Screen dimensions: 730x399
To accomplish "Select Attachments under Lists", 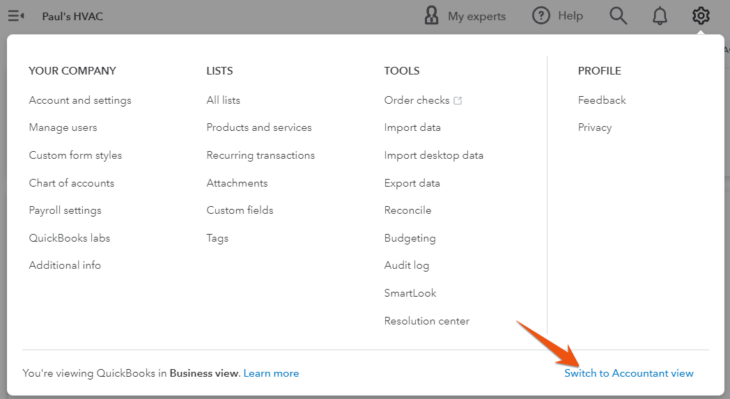I will [x=237, y=183].
